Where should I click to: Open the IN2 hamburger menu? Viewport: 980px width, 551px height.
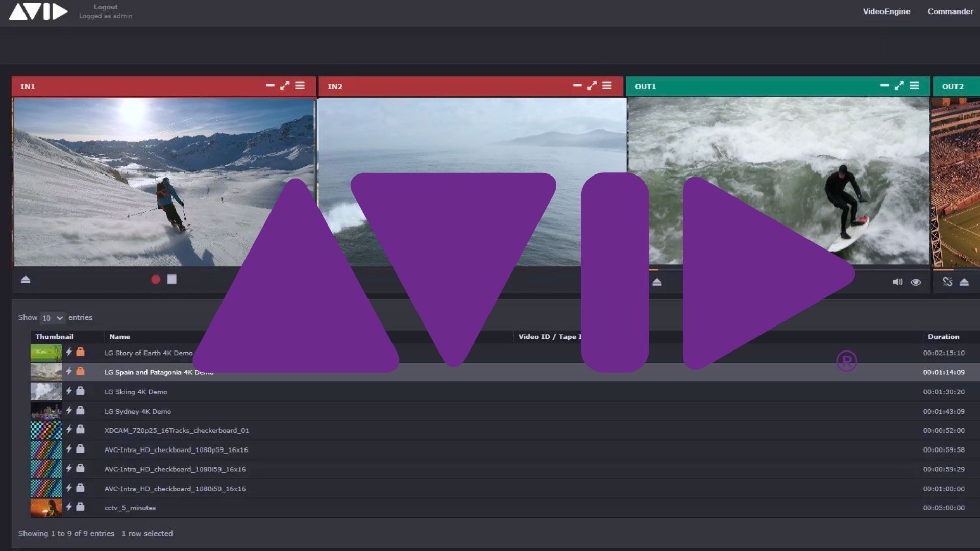(x=607, y=86)
